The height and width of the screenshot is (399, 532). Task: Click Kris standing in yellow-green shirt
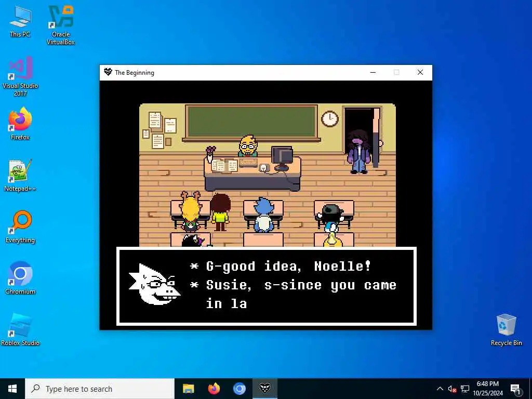(x=220, y=212)
